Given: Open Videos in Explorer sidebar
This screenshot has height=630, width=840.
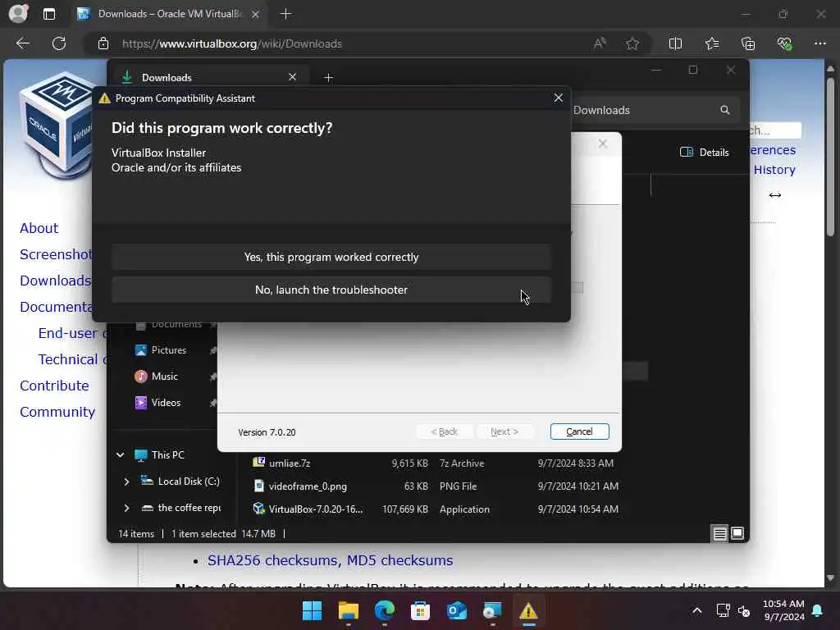Looking at the screenshot, I should click(166, 403).
